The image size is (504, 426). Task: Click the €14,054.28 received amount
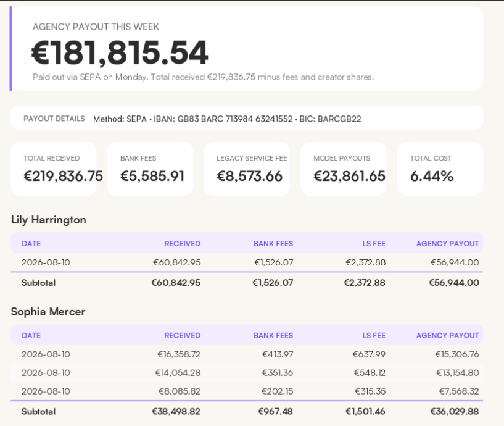(x=178, y=373)
